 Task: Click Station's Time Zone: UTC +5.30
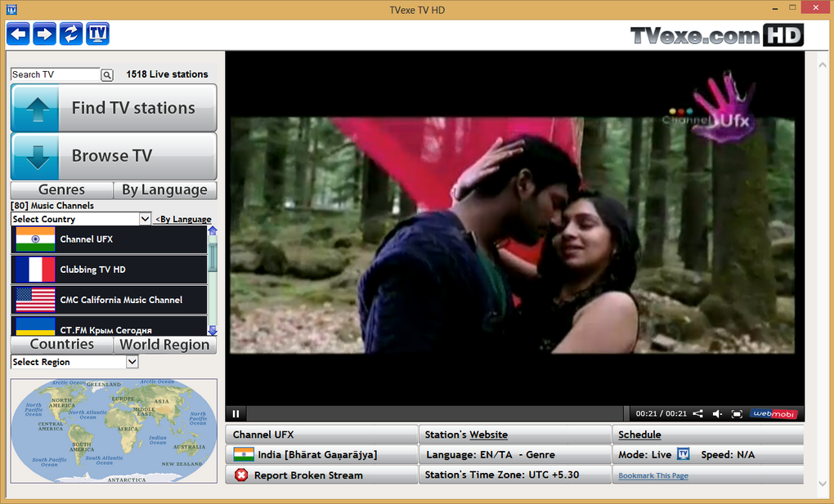pyautogui.click(x=501, y=475)
